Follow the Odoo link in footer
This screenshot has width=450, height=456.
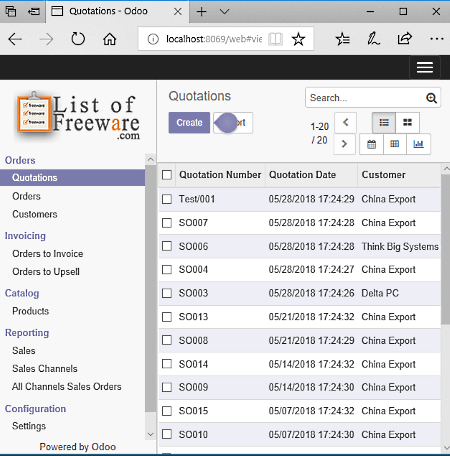104,447
